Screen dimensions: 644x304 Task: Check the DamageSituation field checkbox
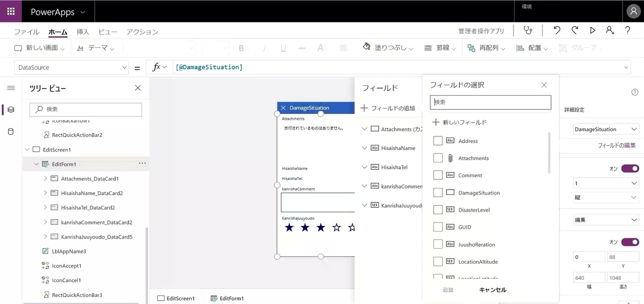coord(438,192)
